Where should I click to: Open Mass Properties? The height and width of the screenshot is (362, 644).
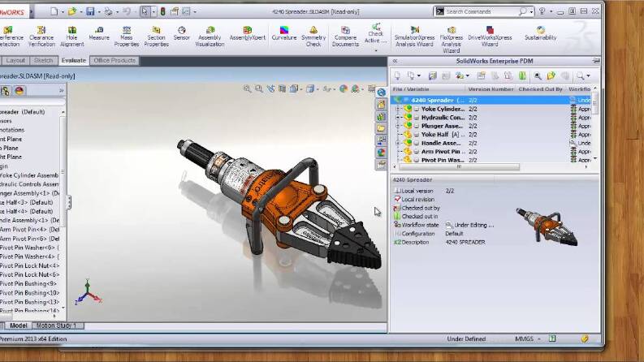click(x=127, y=36)
